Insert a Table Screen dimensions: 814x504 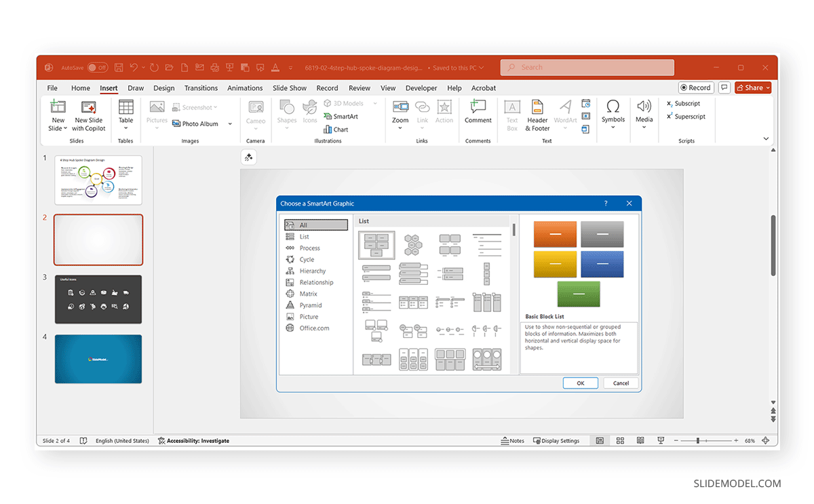[x=125, y=114]
